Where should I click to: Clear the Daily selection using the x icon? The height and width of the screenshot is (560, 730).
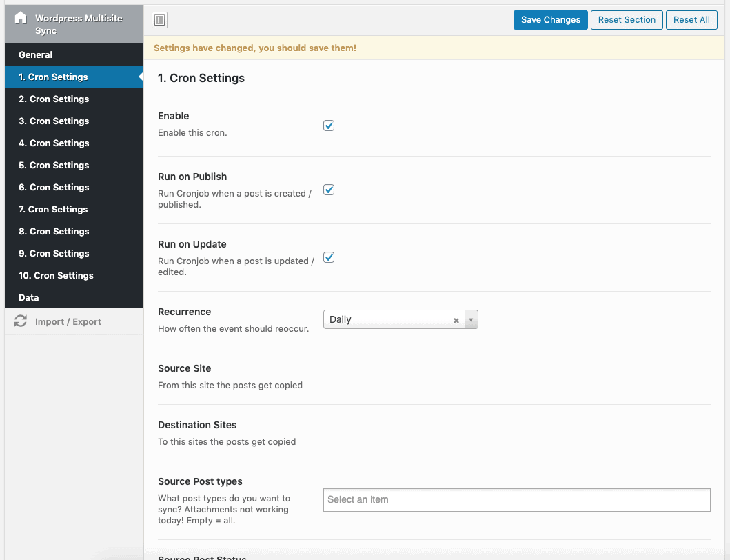point(456,319)
